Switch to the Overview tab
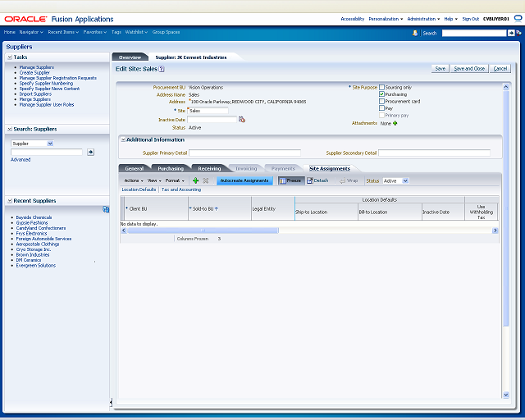 point(130,57)
